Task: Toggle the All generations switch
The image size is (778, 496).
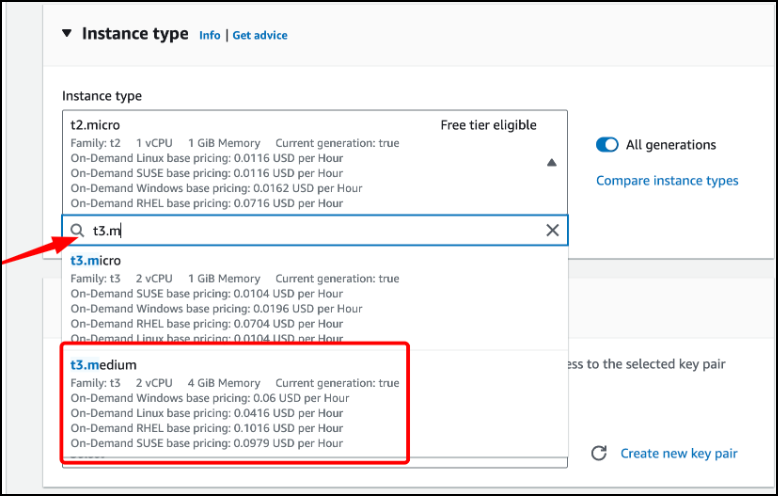Action: (607, 145)
